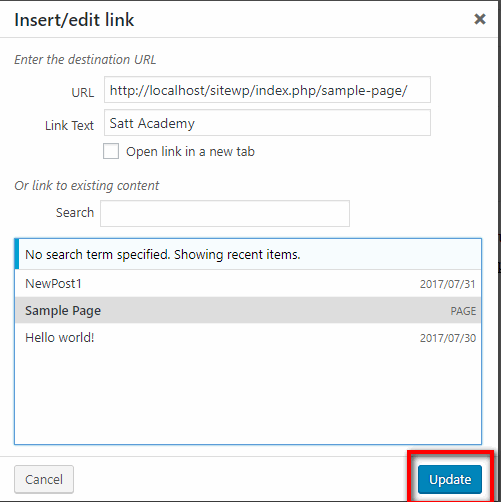This screenshot has height=502, width=501.
Task: Focus the URL input field
Action: pos(267,90)
